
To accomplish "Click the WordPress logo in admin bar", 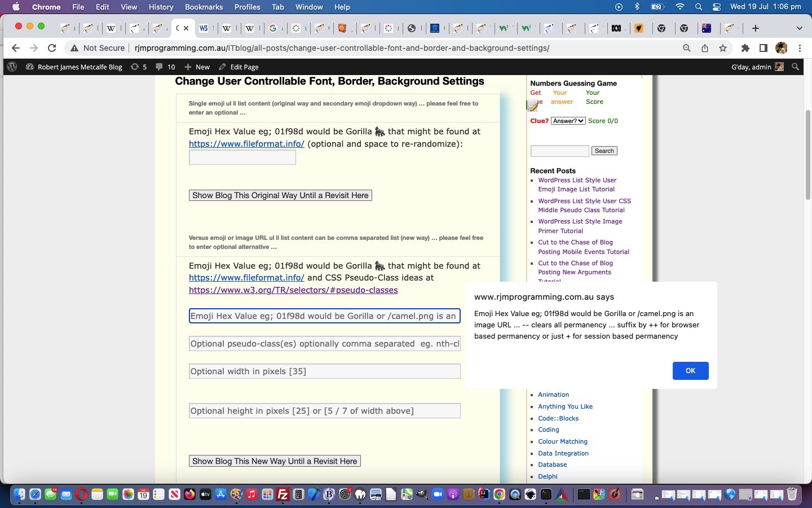I will (12, 67).
